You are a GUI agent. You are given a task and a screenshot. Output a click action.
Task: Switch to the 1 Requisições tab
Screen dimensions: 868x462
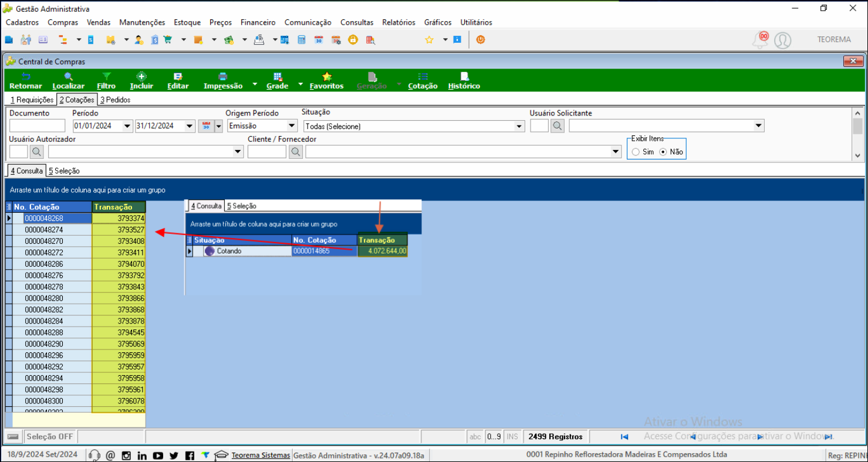click(32, 100)
